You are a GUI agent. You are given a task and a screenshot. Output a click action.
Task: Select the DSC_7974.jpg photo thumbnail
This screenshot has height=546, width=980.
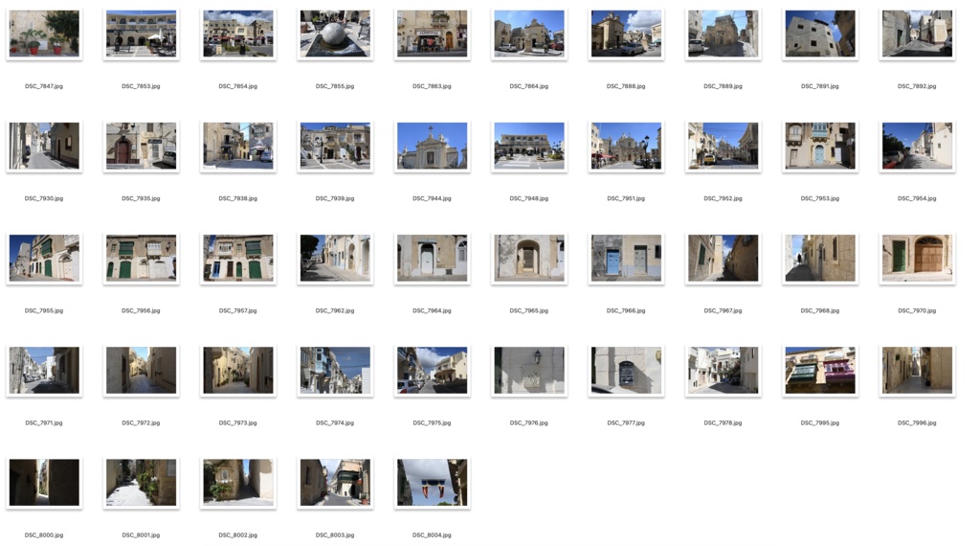335,371
